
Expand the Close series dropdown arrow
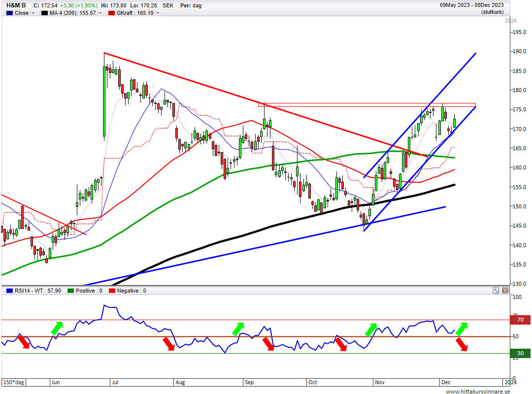pos(33,13)
